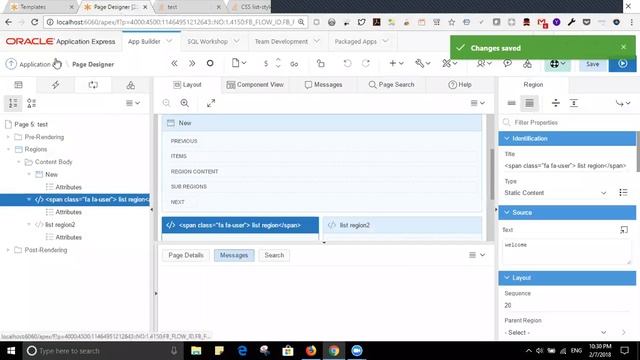Click the Page Details button
640x360 pixels.
186,255
